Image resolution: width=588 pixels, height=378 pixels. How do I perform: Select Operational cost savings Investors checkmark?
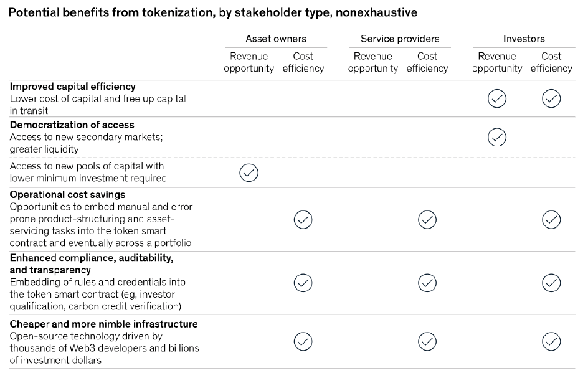click(551, 219)
